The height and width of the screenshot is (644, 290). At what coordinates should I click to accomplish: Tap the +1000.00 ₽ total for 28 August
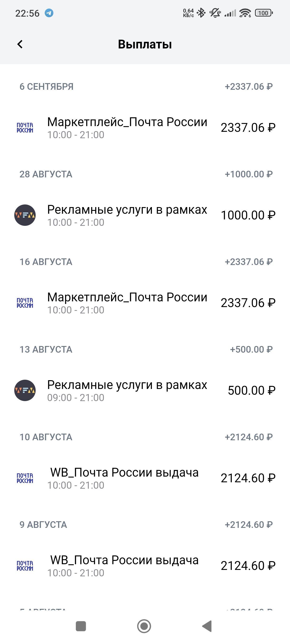tap(248, 174)
